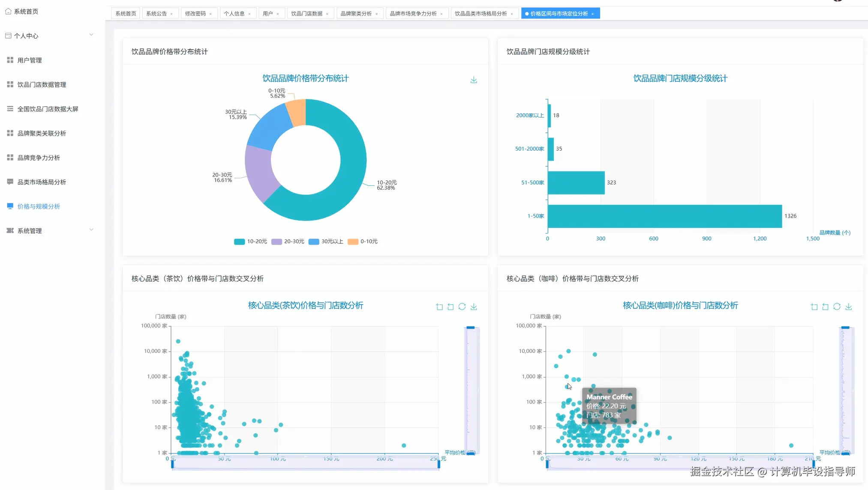Restore the tea drinks scatter chart view
868x490 pixels.
click(x=462, y=307)
